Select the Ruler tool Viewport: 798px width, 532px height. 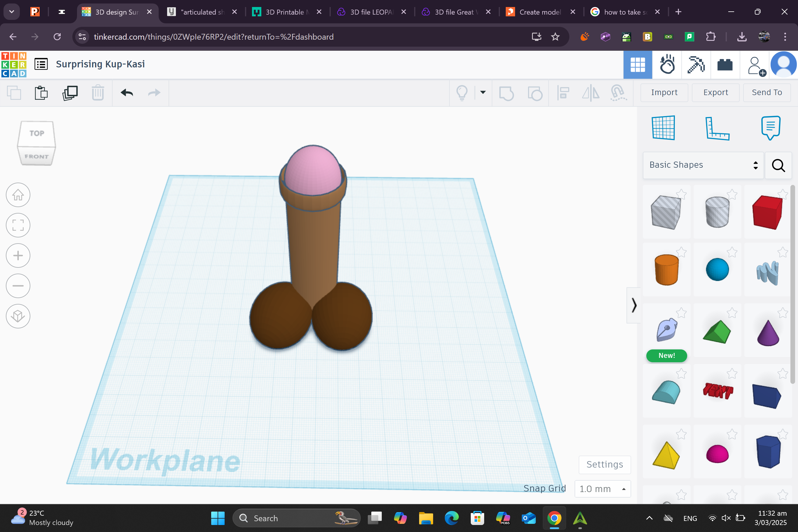[717, 128]
